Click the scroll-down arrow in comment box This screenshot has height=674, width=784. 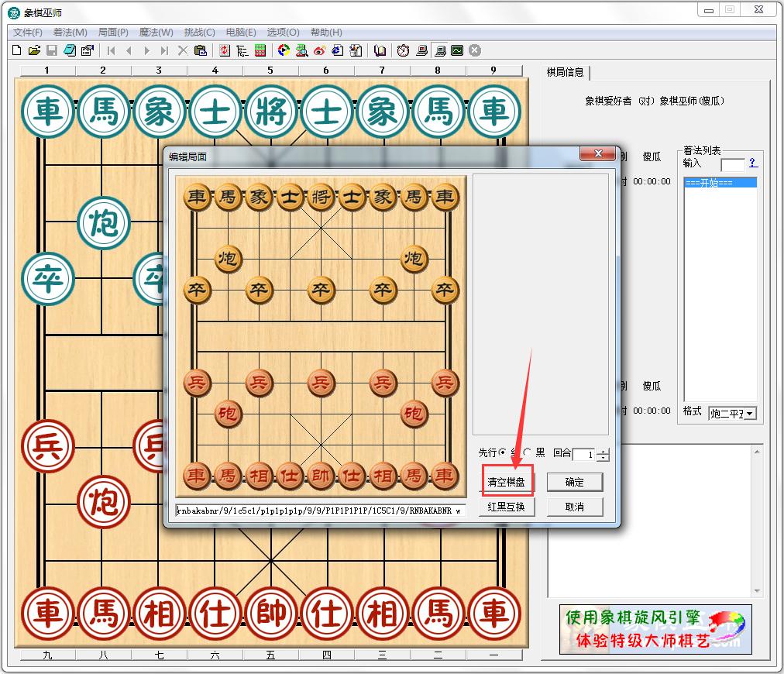(x=757, y=591)
